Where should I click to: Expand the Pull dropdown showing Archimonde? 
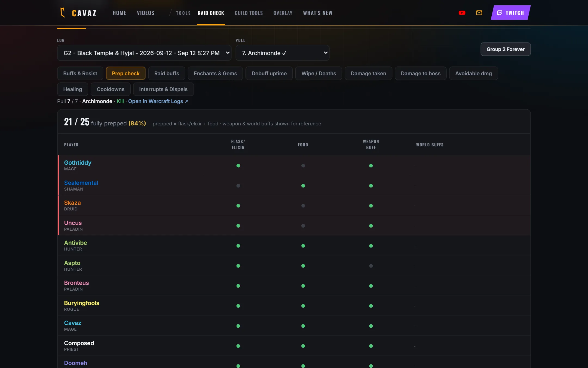pyautogui.click(x=283, y=53)
